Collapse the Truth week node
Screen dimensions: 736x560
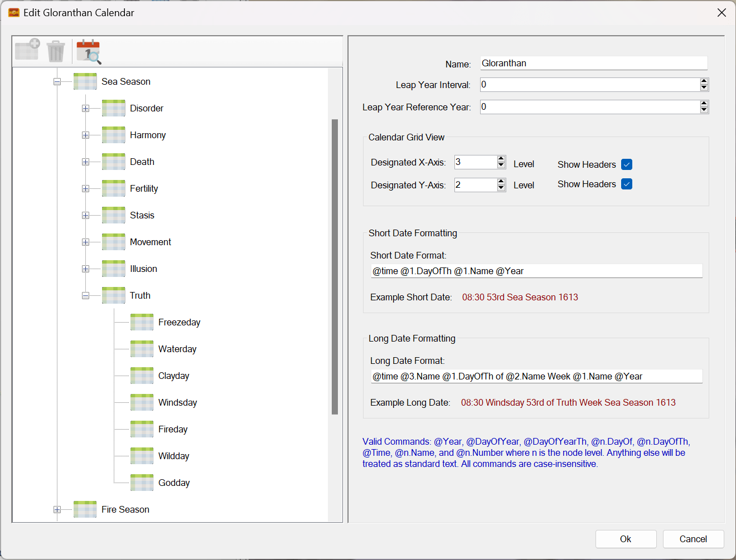click(x=85, y=296)
